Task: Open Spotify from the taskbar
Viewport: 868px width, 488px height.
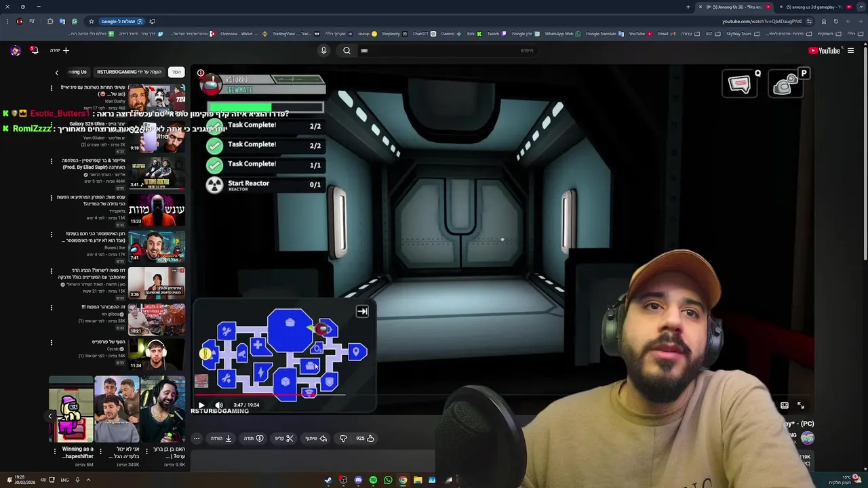Action: coord(373,480)
